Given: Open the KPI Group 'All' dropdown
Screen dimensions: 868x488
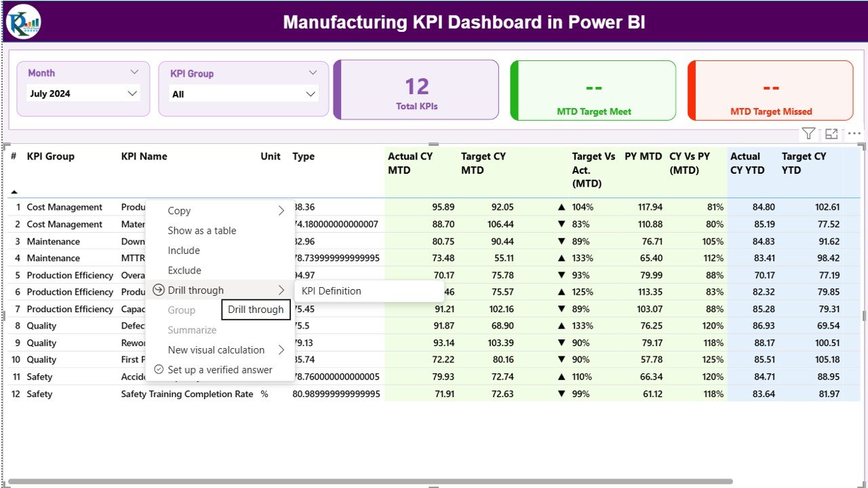Looking at the screenshot, I should pos(243,93).
